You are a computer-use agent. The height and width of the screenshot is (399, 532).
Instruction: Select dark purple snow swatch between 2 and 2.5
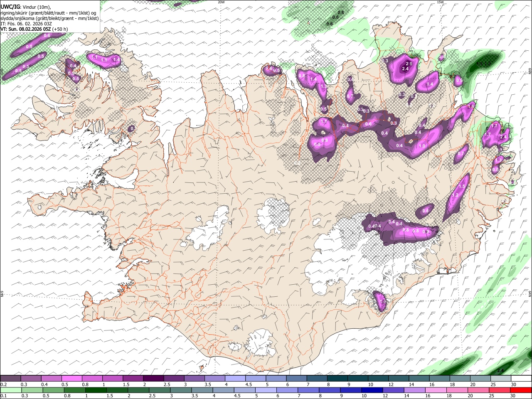(x=153, y=379)
